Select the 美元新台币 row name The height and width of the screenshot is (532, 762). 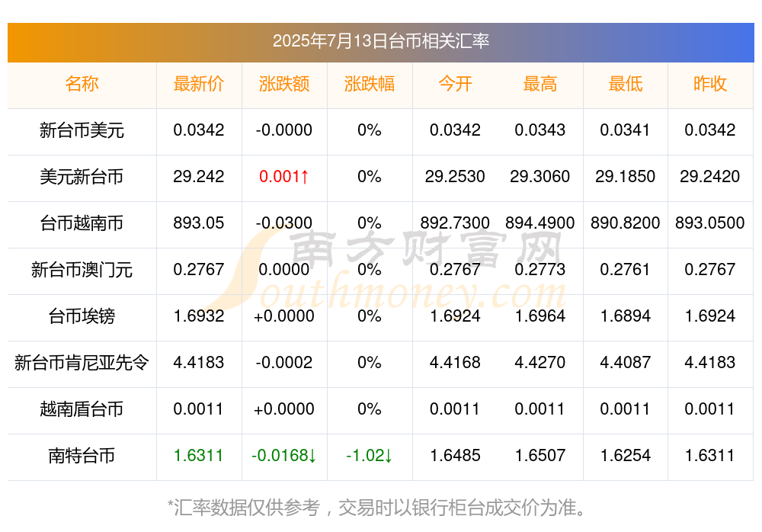click(x=82, y=177)
